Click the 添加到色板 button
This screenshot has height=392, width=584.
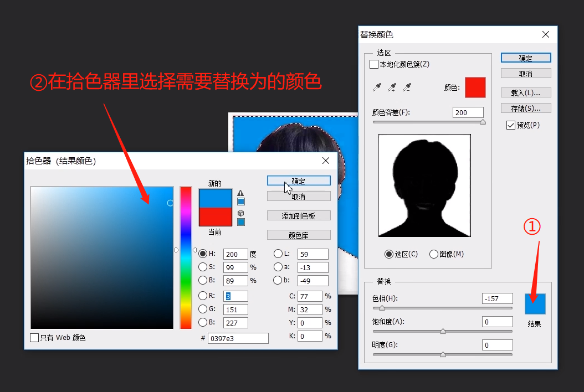(299, 215)
